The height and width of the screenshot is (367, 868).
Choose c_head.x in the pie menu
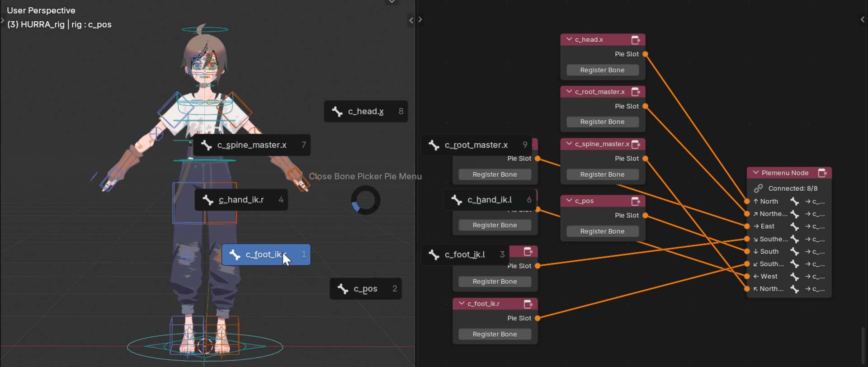(x=365, y=112)
